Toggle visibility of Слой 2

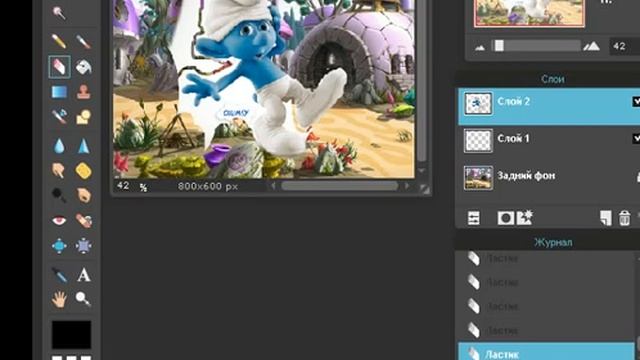click(636, 102)
